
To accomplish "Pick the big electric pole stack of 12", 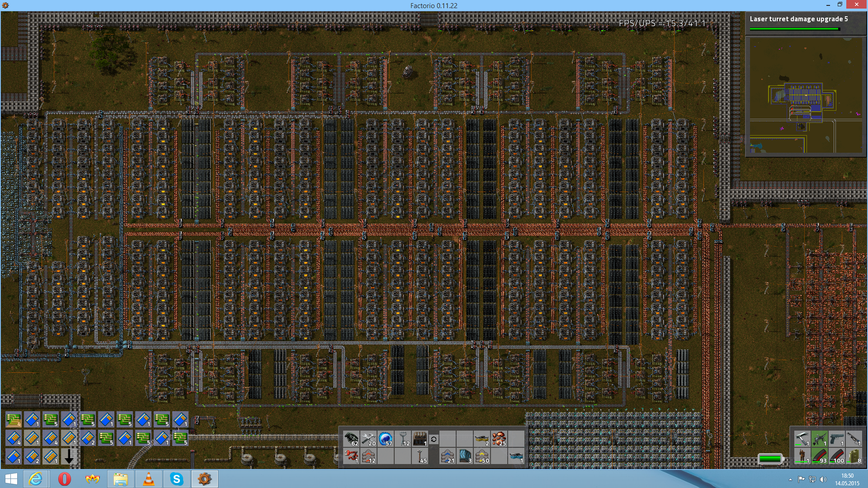I will point(403,439).
